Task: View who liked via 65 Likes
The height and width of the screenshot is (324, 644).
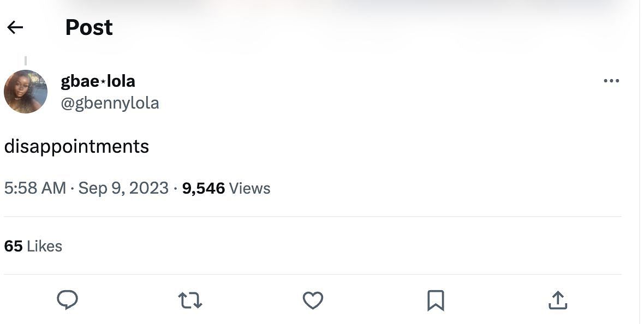Action: coord(33,246)
